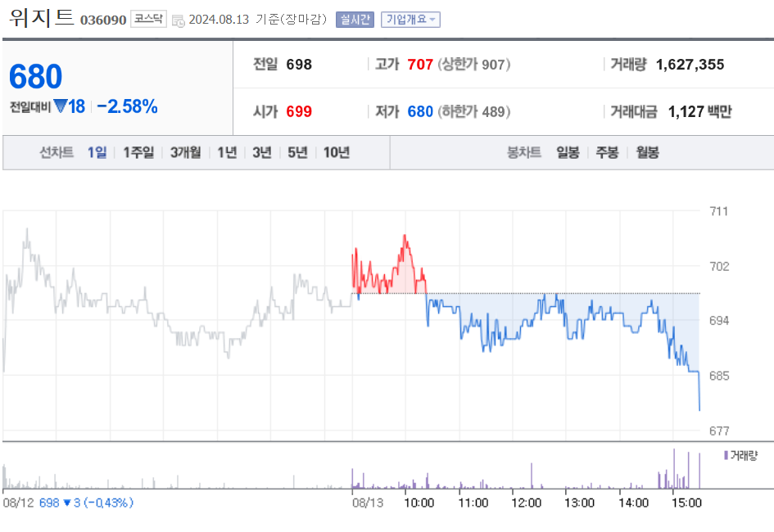Click the 08/12 date axis label

(x=18, y=503)
